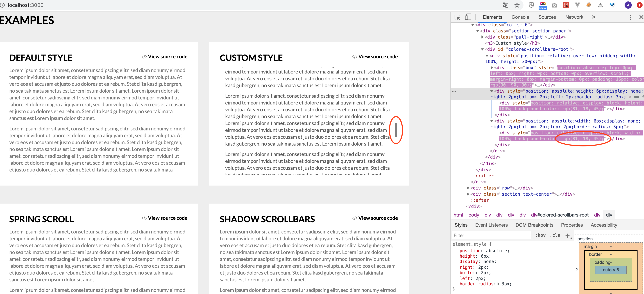Click the purple profile avatar A

click(628, 5)
